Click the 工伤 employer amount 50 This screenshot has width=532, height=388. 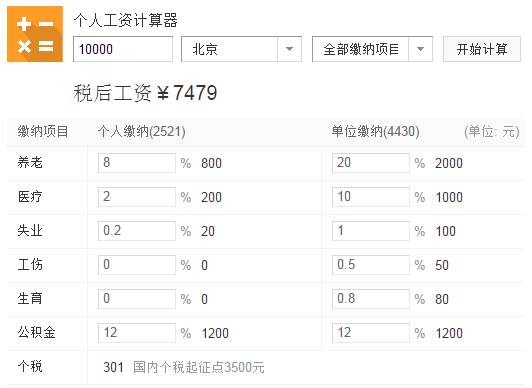pos(442,265)
